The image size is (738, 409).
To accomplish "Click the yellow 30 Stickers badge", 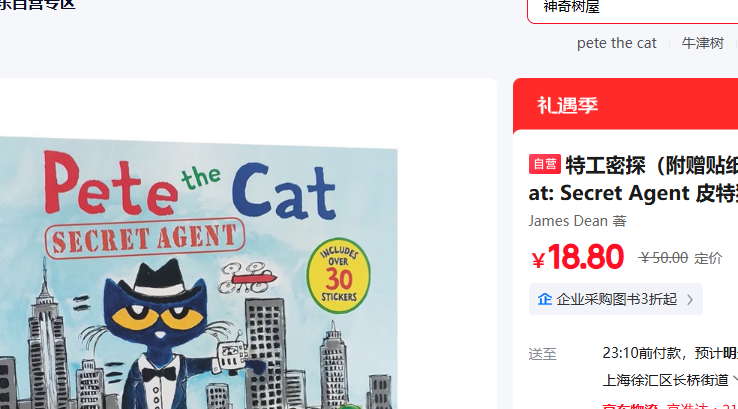I will [x=338, y=276].
